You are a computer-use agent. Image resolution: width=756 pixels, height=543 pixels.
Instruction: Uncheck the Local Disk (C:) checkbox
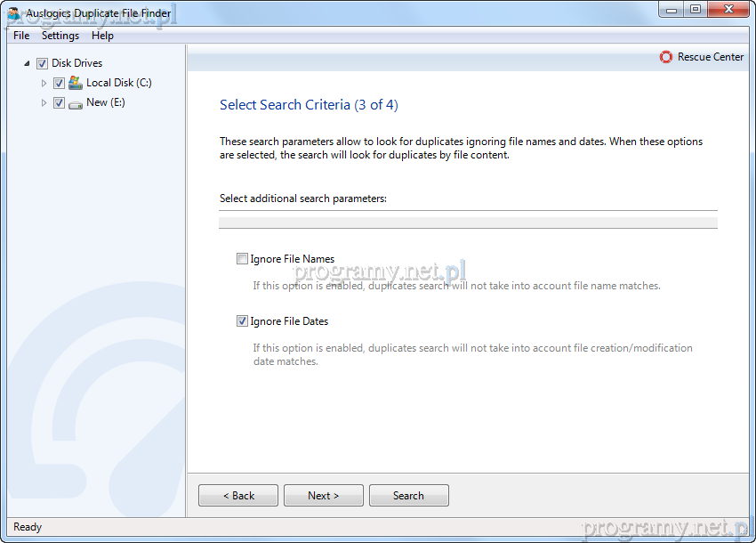(x=59, y=83)
